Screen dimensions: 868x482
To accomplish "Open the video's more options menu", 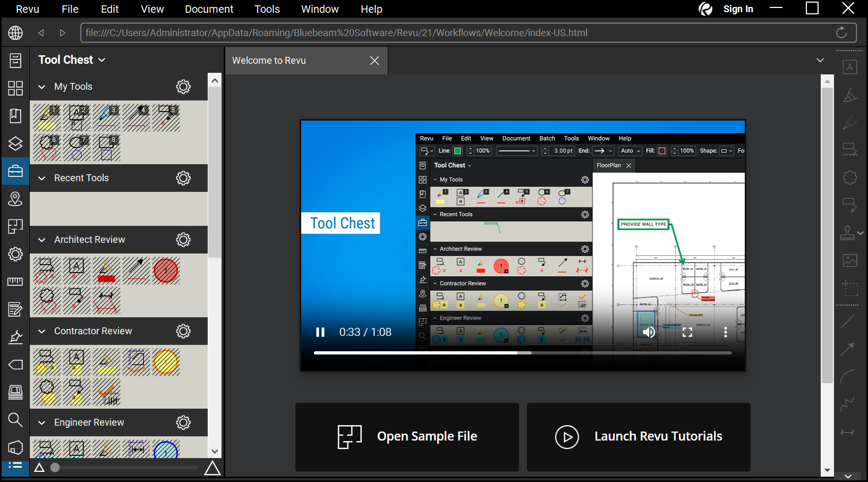I will [x=726, y=332].
